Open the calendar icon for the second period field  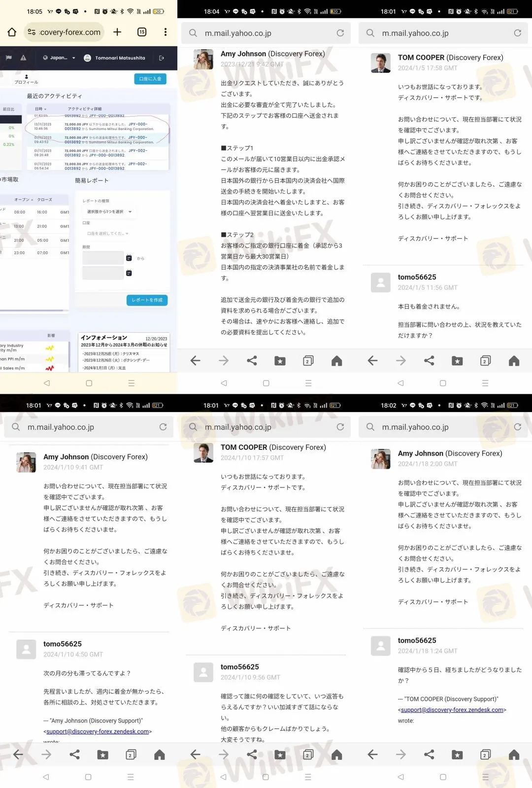pyautogui.click(x=129, y=273)
